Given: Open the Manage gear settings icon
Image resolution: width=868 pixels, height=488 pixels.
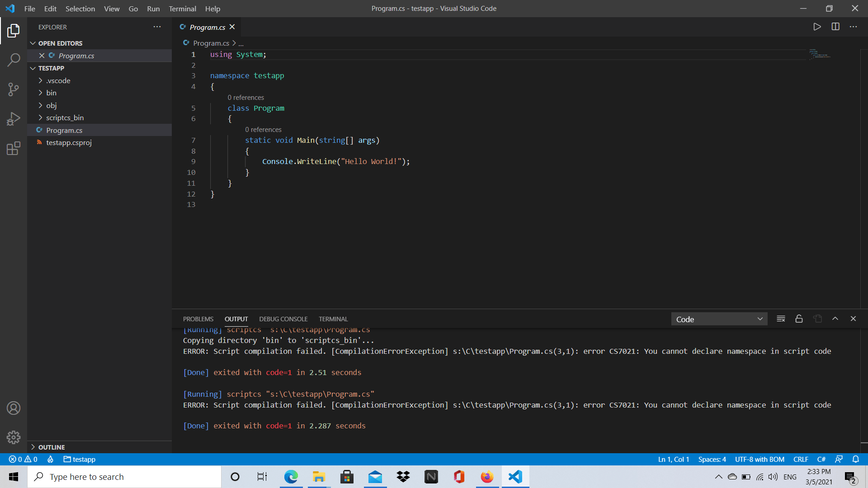Looking at the screenshot, I should click(14, 437).
